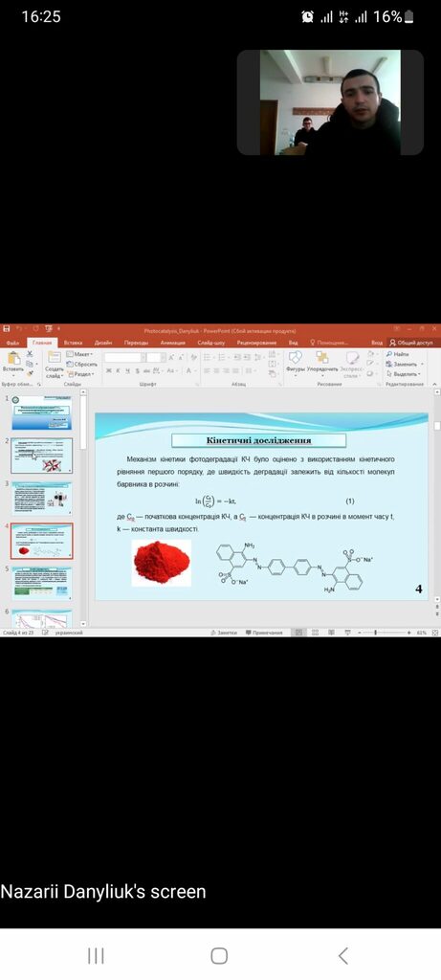
Task: Click the Сбросить reset button
Action: 82,364
